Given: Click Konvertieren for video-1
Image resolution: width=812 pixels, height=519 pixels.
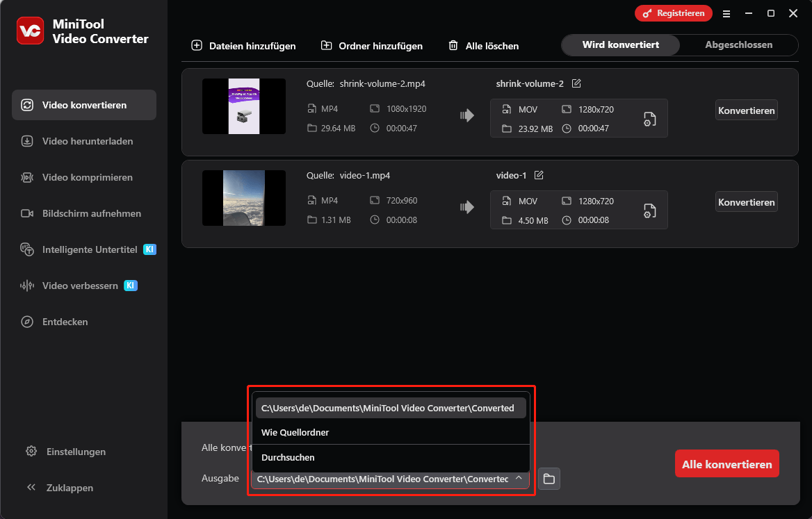Looking at the screenshot, I should (746, 201).
